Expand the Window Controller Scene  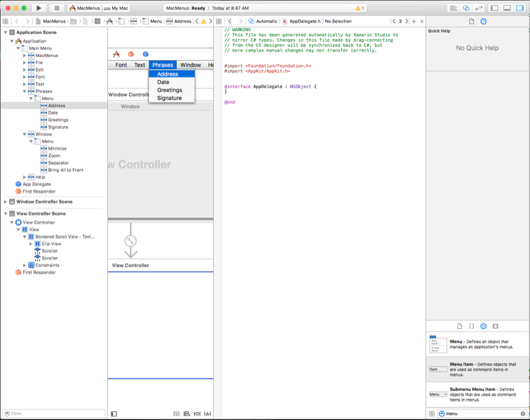pos(6,202)
